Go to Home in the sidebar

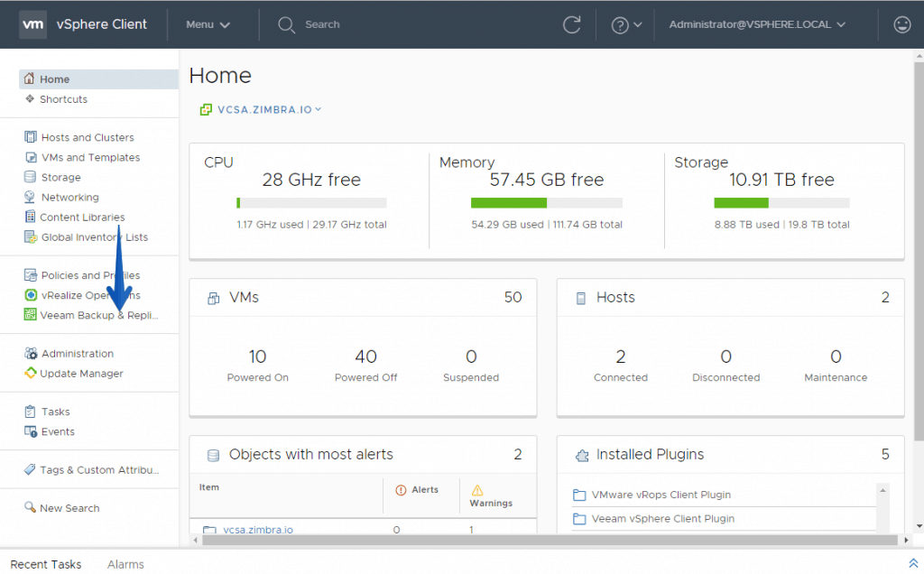pos(99,79)
